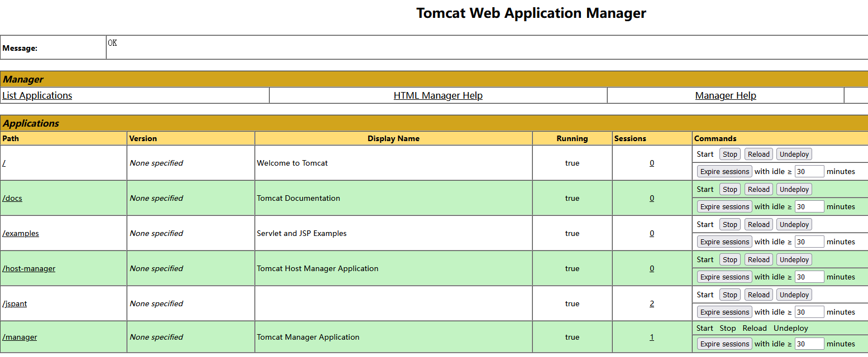
Task: View sessions count for root / application
Action: [652, 163]
